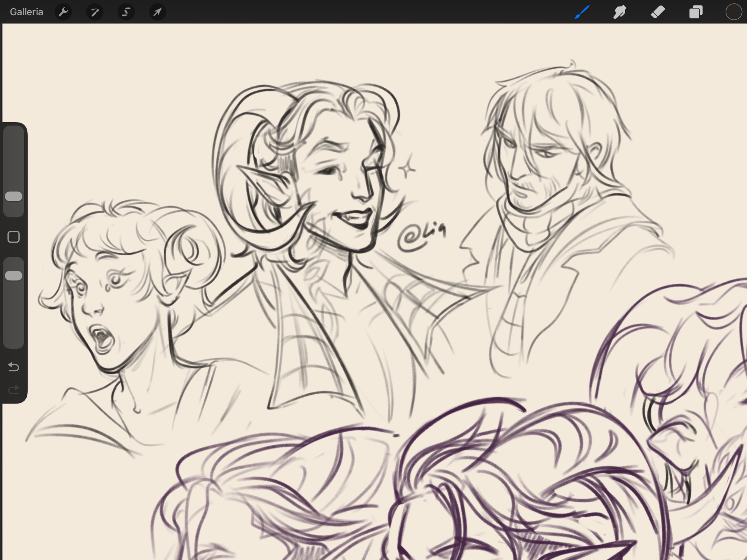Image resolution: width=747 pixels, height=560 pixels.
Task: Tap the sparkle star beside the winking face
Action: [407, 169]
